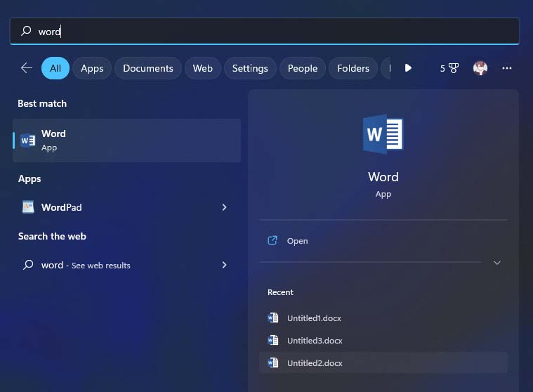Switch to the Apps filter tab
The width and height of the screenshot is (533, 392).
tap(92, 68)
